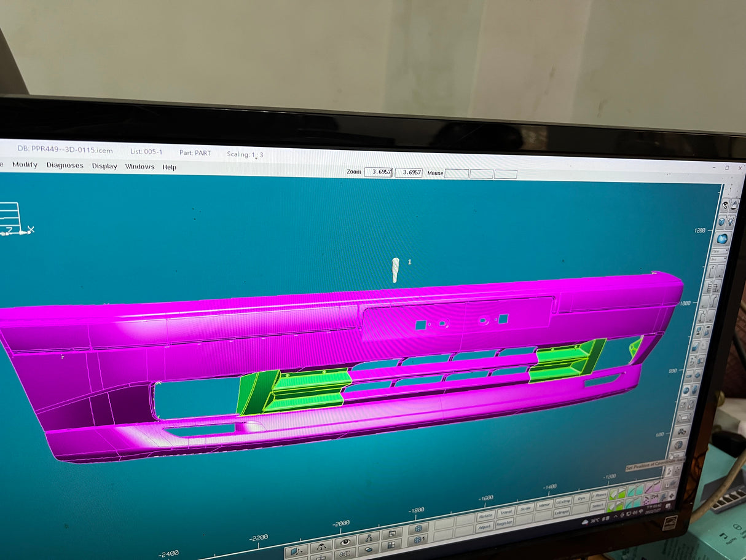
Task: Click the globe icon near bottom of right toolbar
Action: click(x=679, y=444)
